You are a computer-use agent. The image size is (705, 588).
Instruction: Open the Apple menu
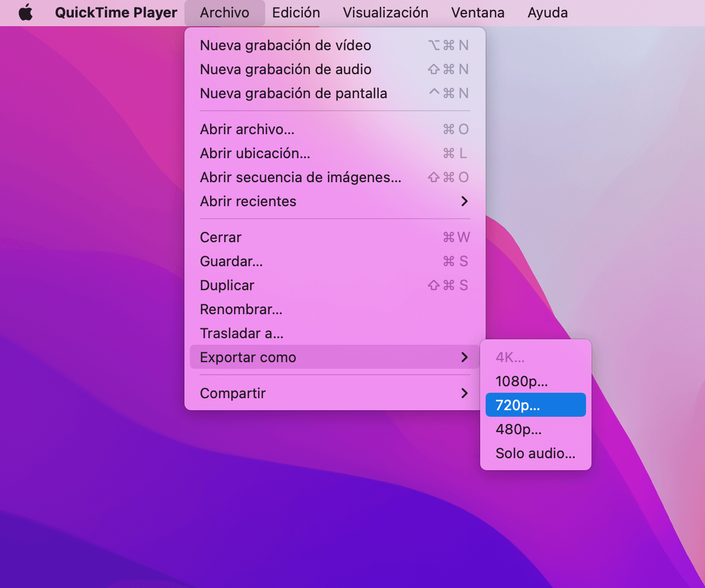(25, 12)
